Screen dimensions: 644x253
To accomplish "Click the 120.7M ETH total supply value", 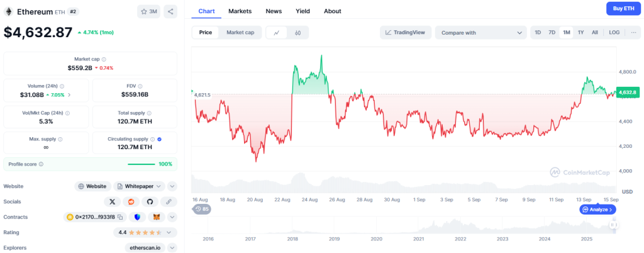I will tap(135, 121).
